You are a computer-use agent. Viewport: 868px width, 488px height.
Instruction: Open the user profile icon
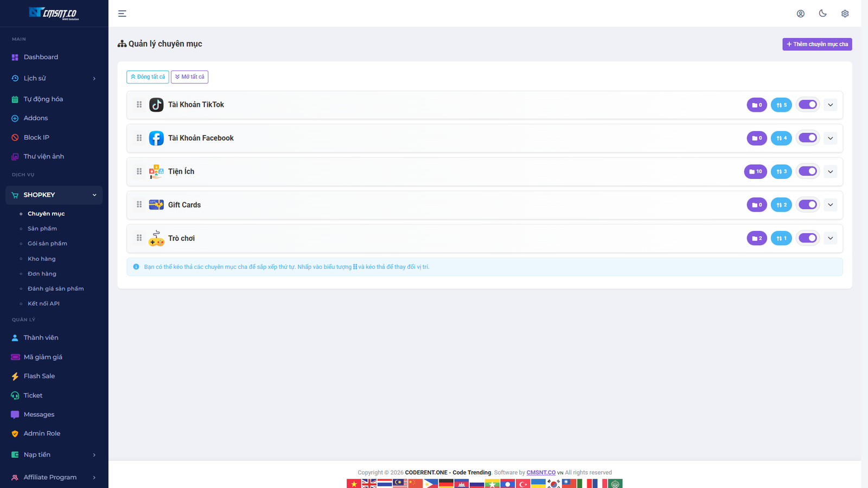click(x=800, y=14)
